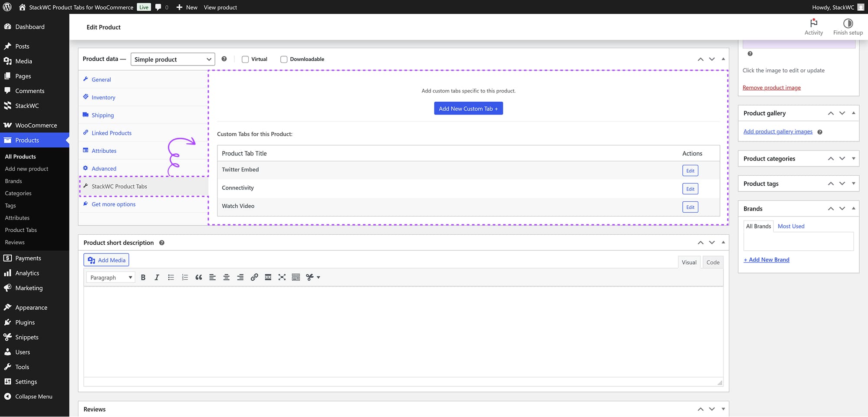868x417 pixels.
Task: Apply italic formatting in editor toolbar
Action: tap(157, 277)
